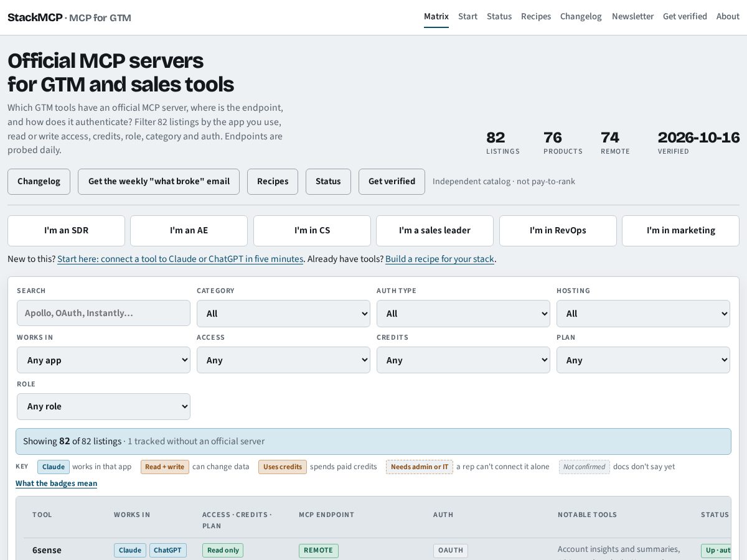The image size is (747, 560).
Task: Open the Works in dropdown
Action: (103, 360)
